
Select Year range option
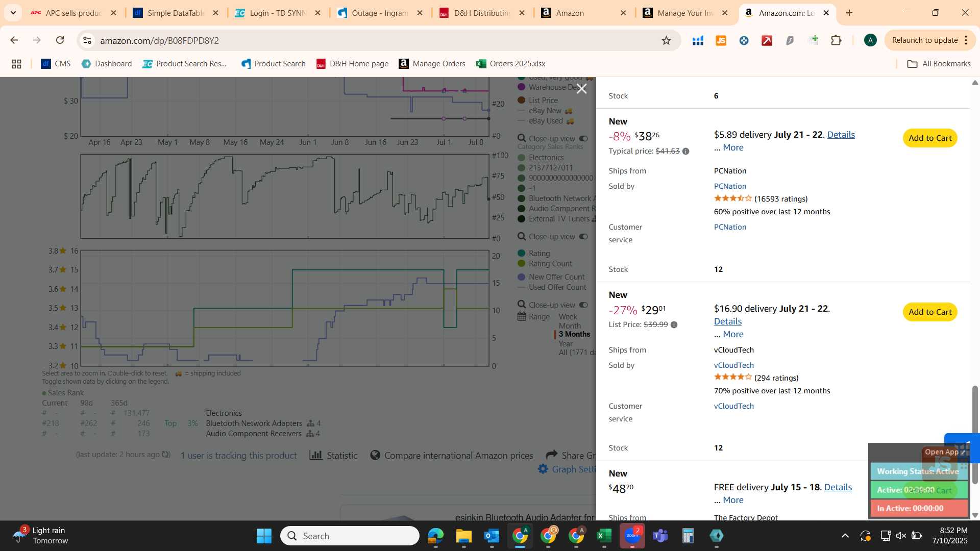point(566,344)
